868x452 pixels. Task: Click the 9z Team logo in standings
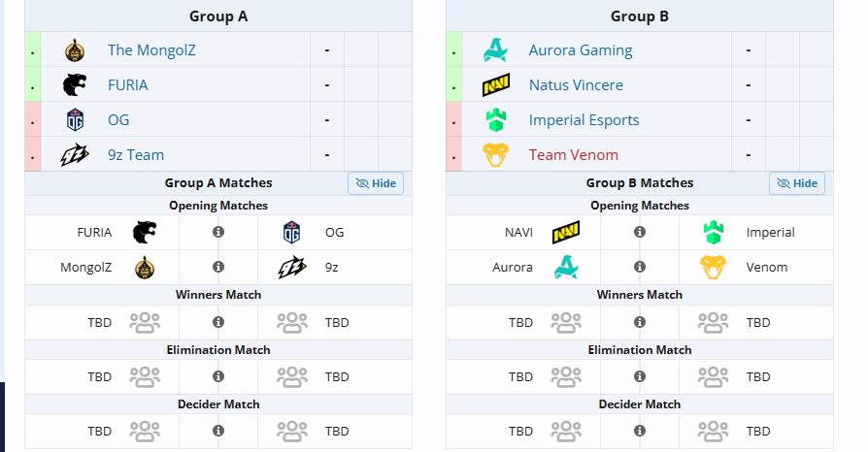tap(75, 155)
